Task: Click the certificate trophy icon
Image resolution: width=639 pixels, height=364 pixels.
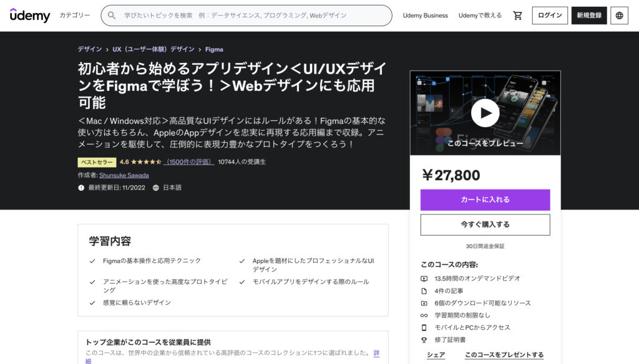Action: tap(424, 340)
